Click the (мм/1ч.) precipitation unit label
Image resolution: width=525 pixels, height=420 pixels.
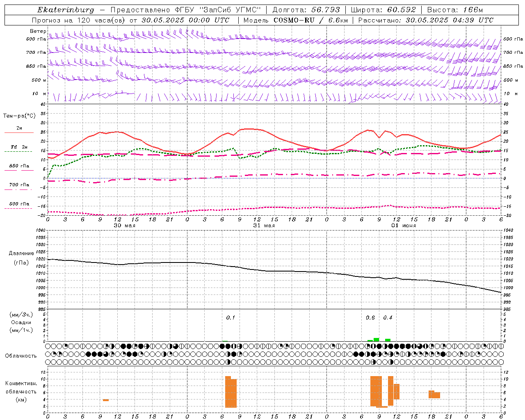point(21,330)
